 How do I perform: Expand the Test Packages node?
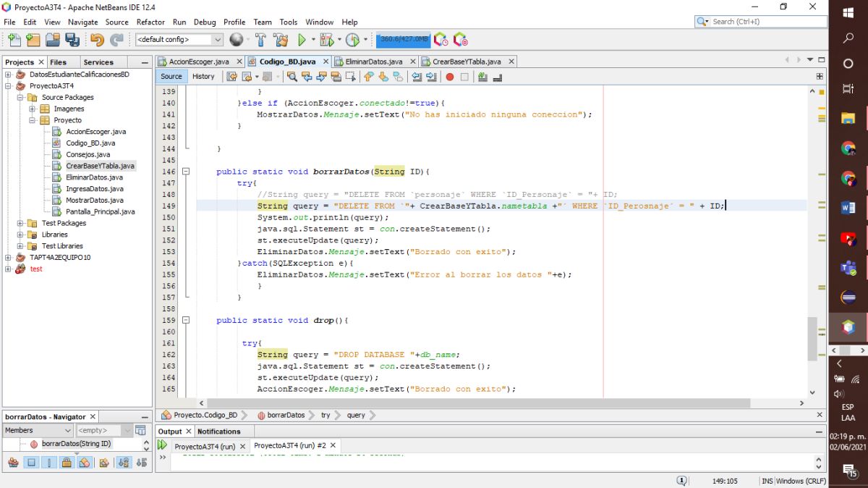[x=20, y=223]
